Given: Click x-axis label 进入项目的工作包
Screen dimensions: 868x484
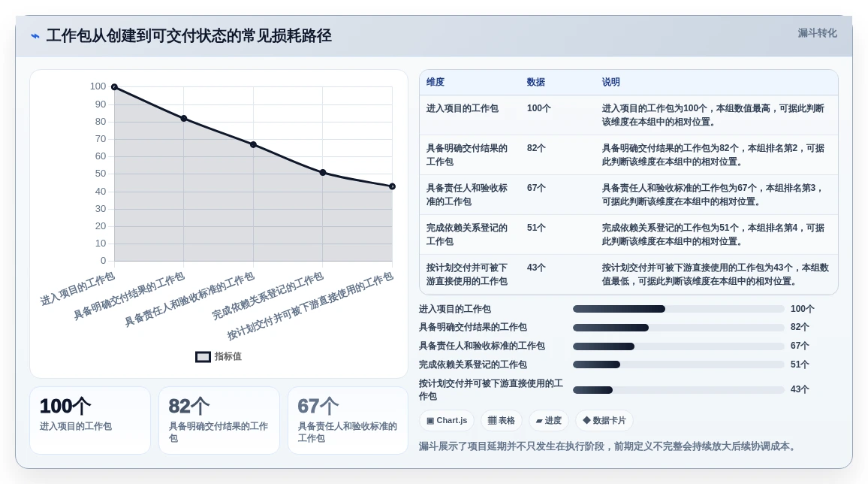Looking at the screenshot, I should (x=77, y=289).
